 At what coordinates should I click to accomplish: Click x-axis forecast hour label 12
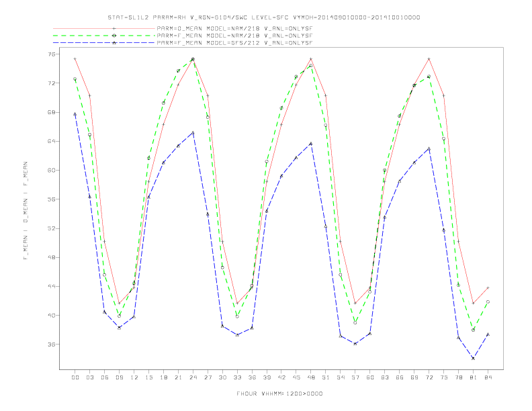tap(134, 377)
